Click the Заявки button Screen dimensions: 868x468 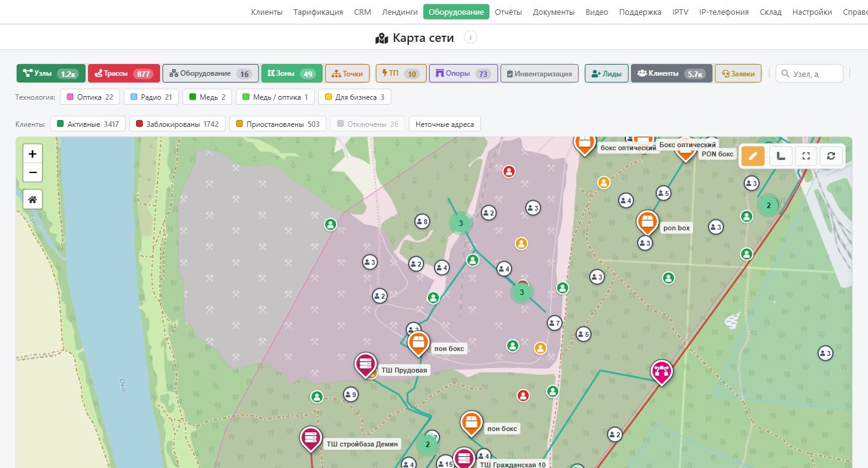tap(738, 73)
